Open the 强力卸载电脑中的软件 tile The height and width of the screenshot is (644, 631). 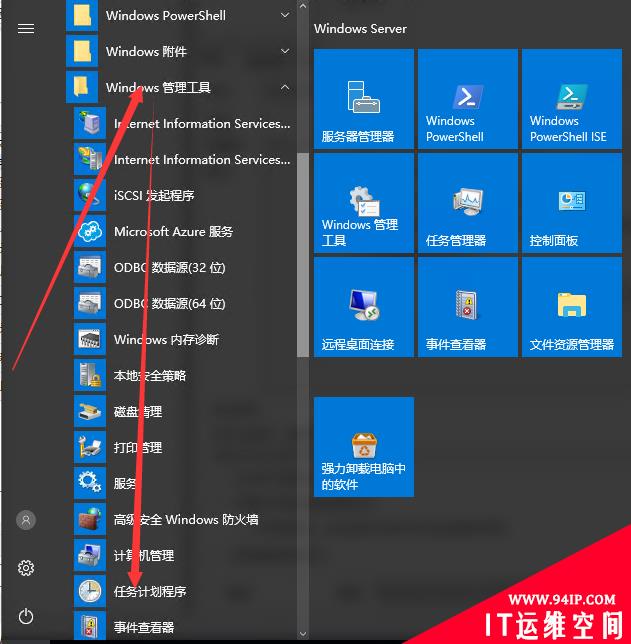pos(364,447)
